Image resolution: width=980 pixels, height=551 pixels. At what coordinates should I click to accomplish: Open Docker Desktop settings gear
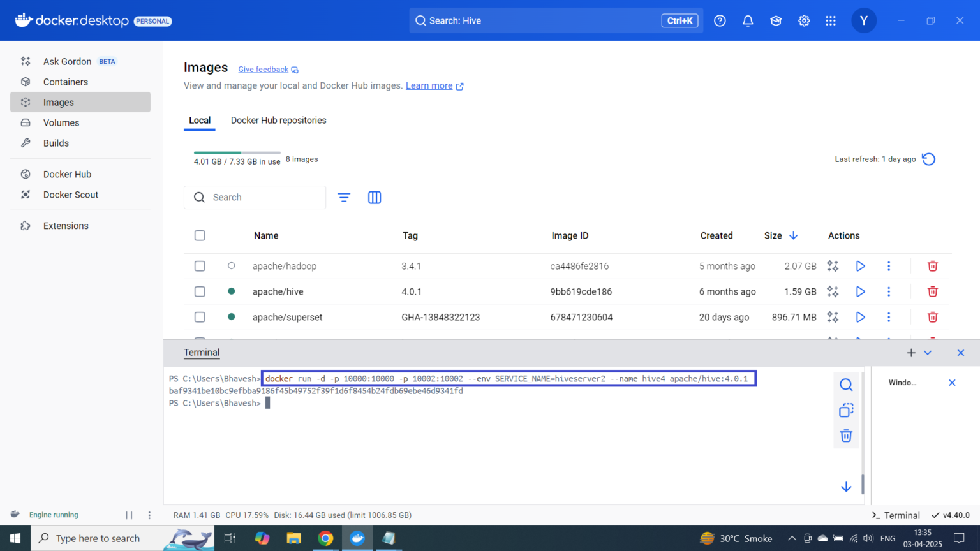(x=804, y=20)
